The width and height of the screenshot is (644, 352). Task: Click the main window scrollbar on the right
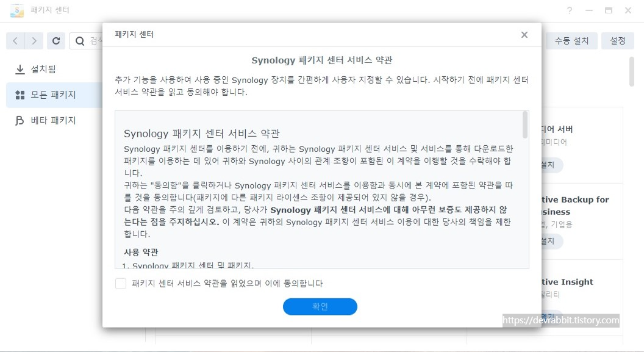[x=632, y=71]
